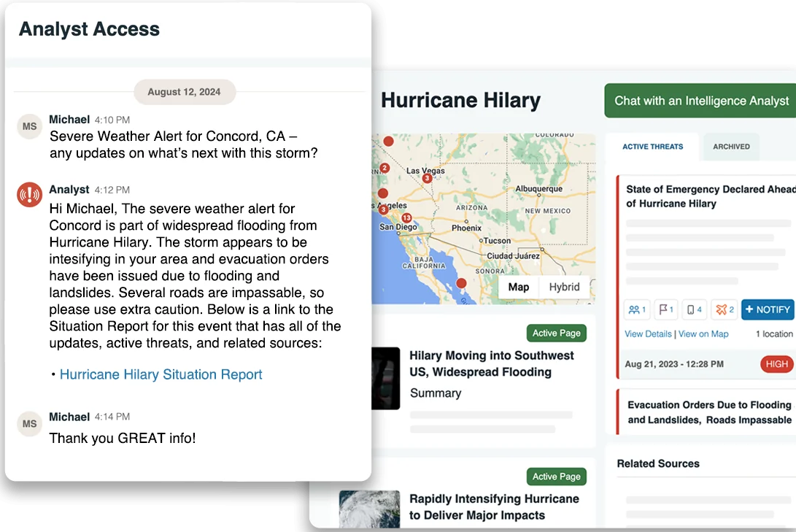Viewport: 796px width, 532px height.
Task: Switch the map to Hybrid view
Action: [x=563, y=287]
